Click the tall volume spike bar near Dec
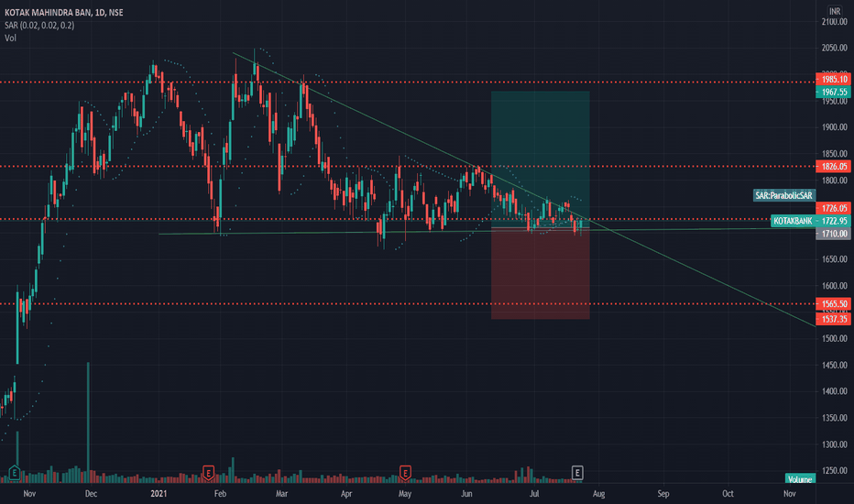 click(x=88, y=422)
